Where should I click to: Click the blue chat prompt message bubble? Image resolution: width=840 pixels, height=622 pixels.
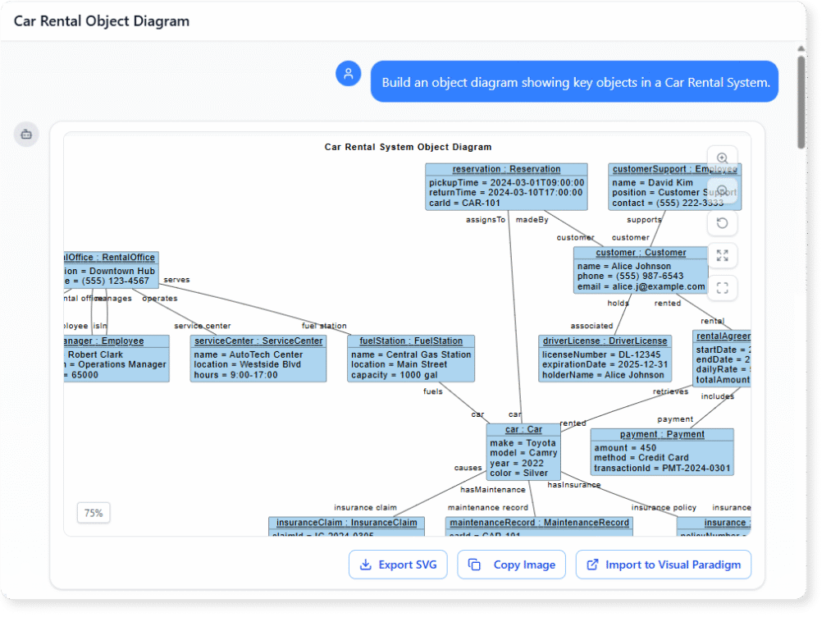[x=573, y=81]
